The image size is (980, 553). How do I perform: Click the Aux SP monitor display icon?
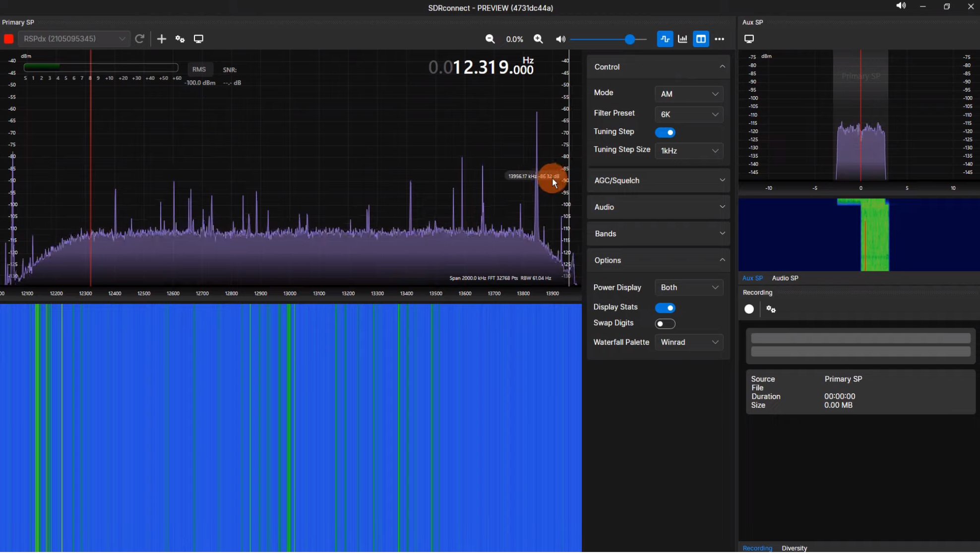[x=749, y=39]
